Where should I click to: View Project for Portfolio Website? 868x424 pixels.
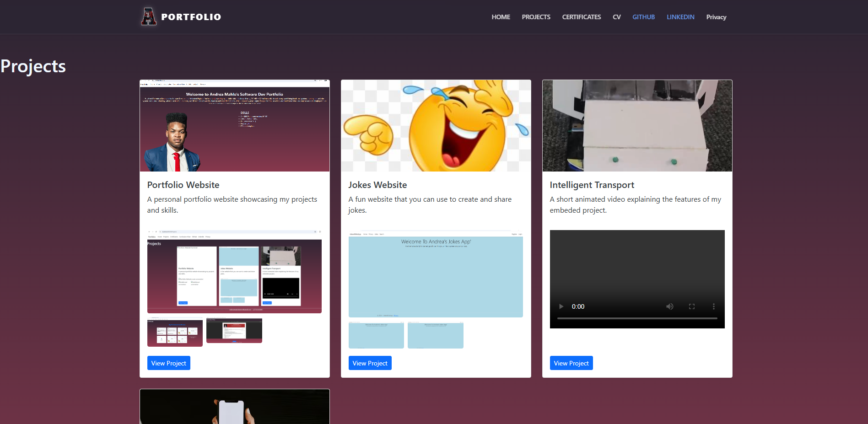(168, 363)
